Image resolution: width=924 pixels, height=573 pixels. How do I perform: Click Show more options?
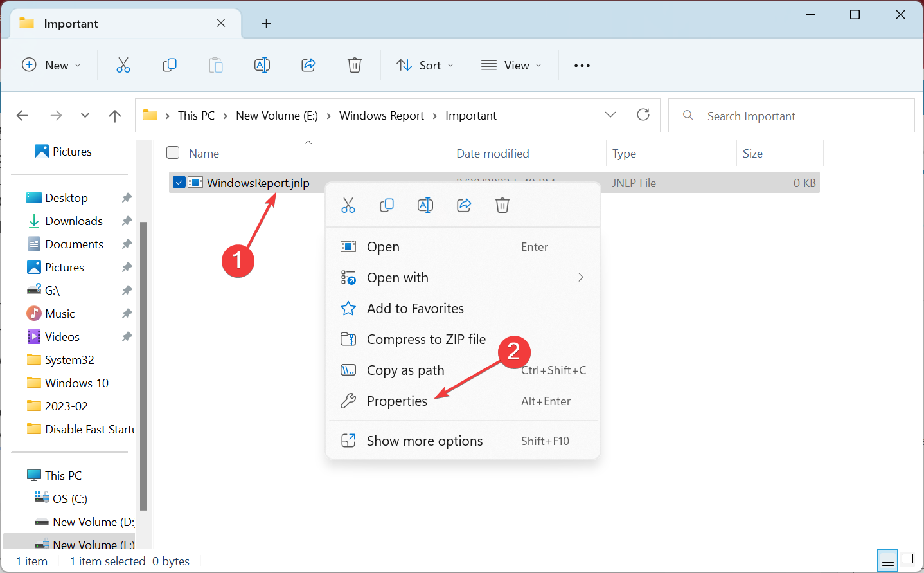click(463, 441)
